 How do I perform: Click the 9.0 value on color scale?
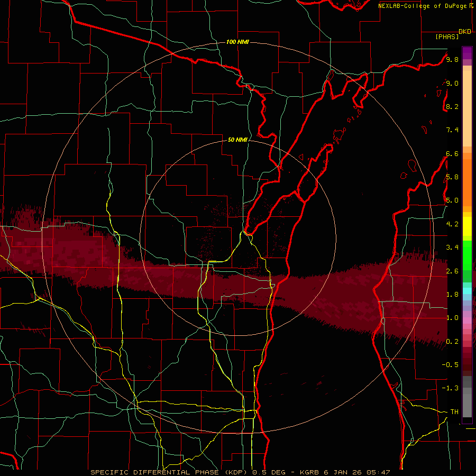pos(452,83)
